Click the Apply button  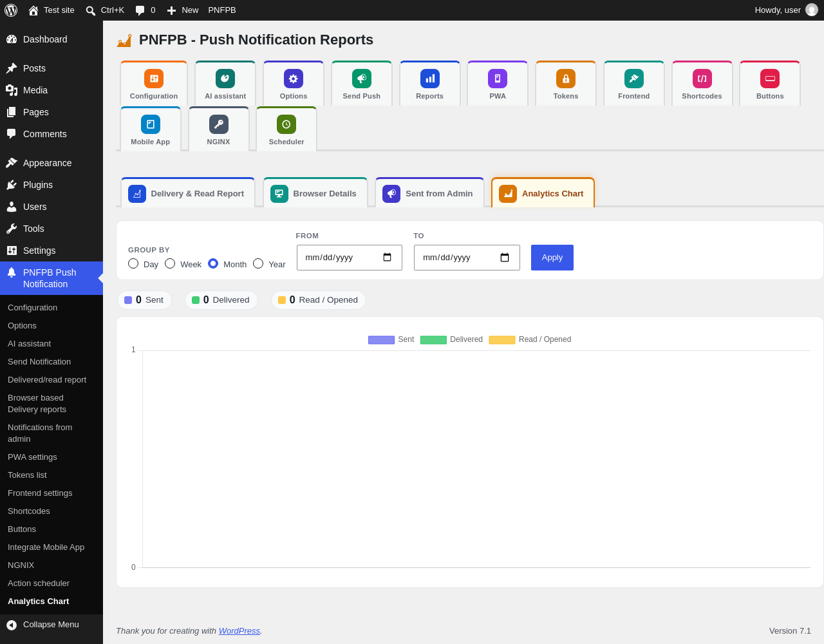point(552,258)
